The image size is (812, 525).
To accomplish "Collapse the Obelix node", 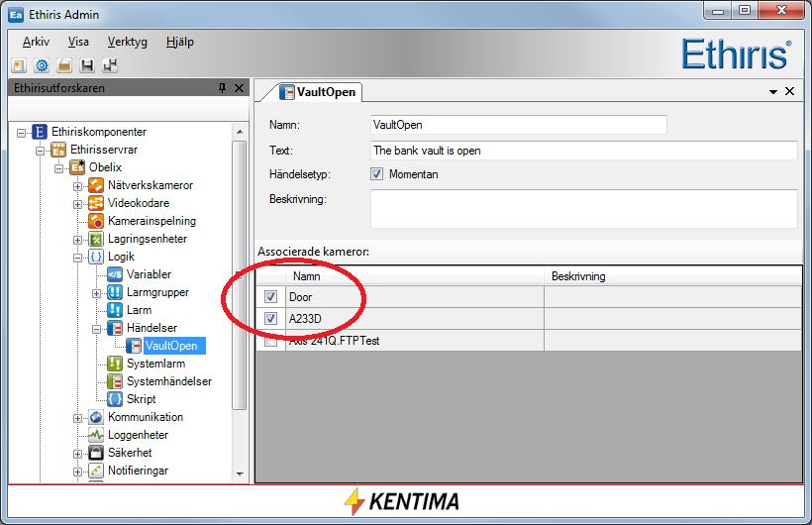I will [x=58, y=168].
